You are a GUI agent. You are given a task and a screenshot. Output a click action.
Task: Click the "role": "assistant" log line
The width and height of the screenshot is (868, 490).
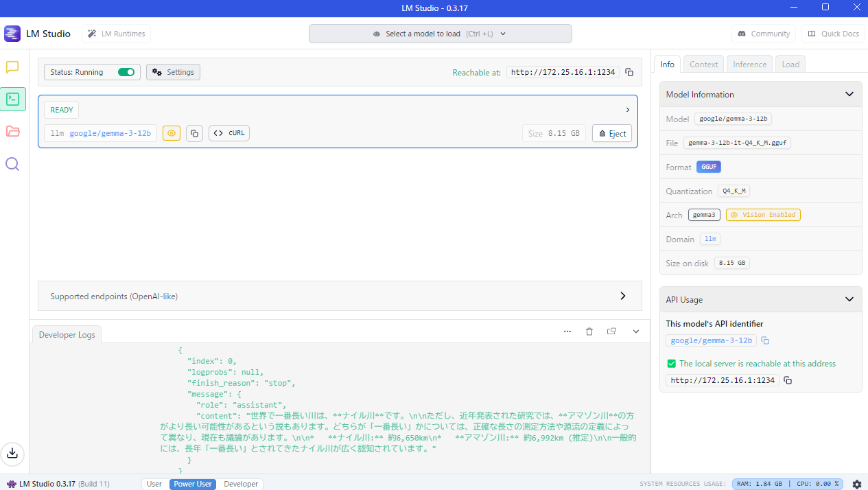[x=241, y=405]
